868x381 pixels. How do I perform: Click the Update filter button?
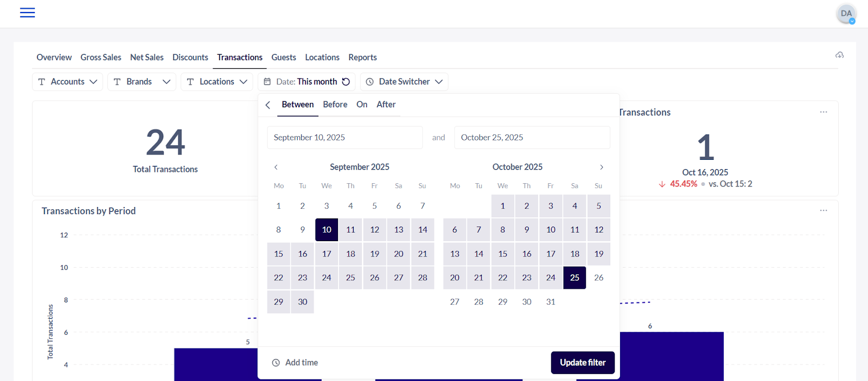[583, 363]
